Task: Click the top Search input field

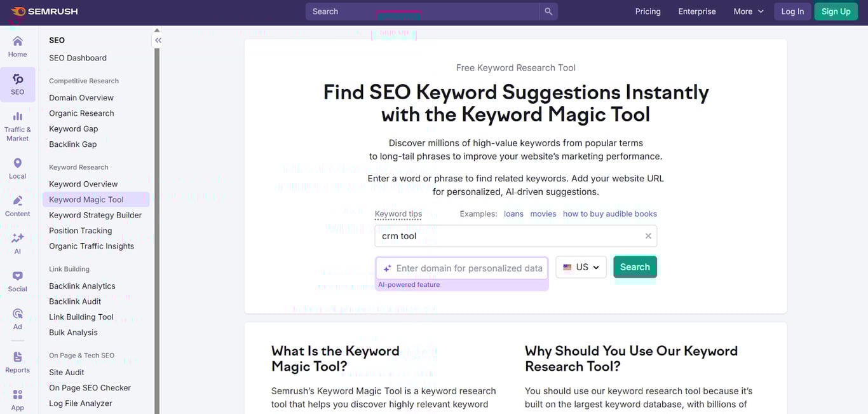Action: point(423,11)
